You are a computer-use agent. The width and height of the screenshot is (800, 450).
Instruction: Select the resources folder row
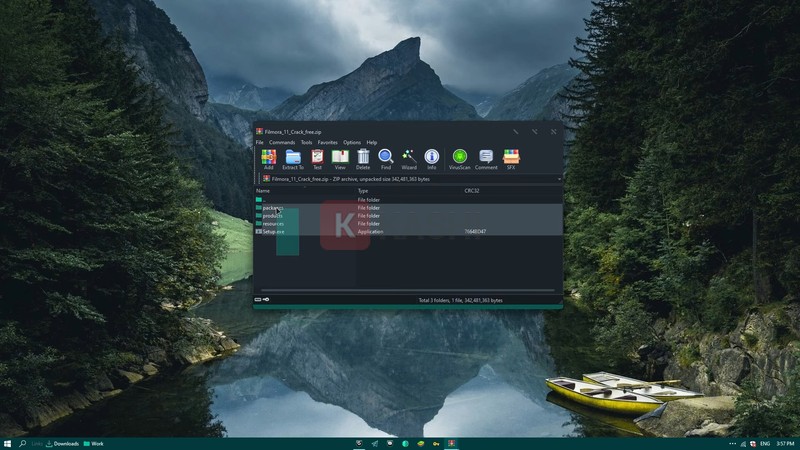click(x=273, y=223)
